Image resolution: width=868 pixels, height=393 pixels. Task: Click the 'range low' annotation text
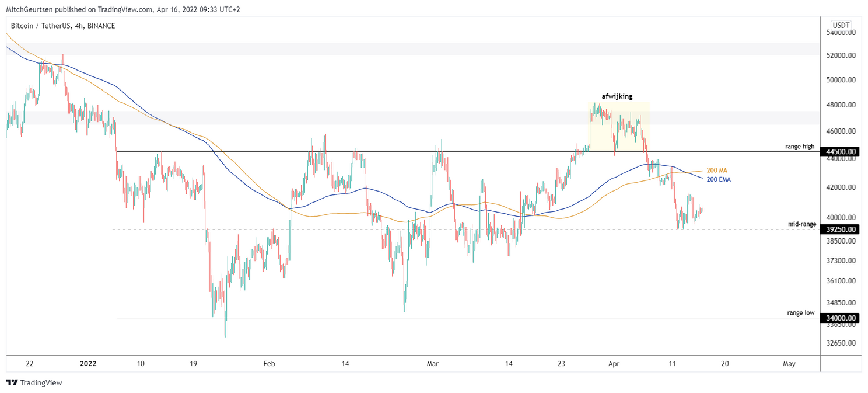(801, 313)
